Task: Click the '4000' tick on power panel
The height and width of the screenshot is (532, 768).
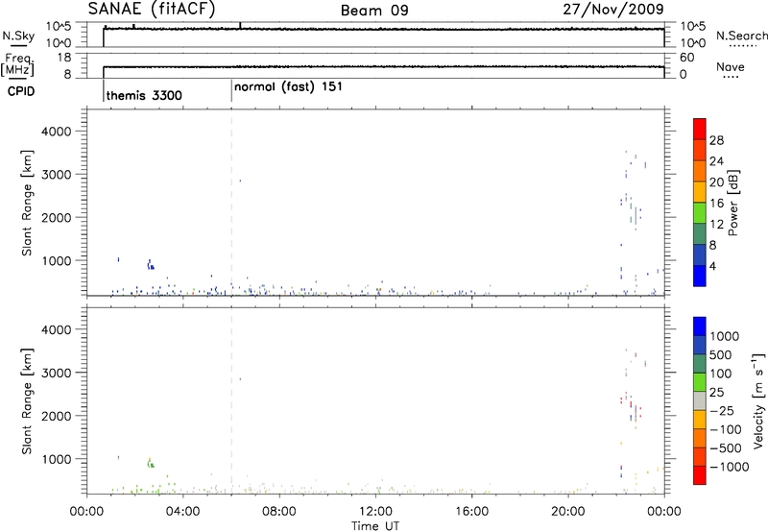Action: coord(57,132)
